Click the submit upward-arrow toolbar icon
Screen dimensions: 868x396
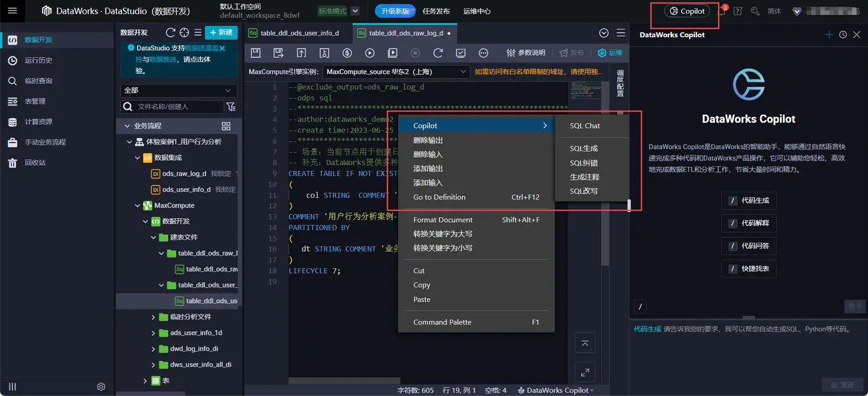pyautogui.click(x=301, y=53)
